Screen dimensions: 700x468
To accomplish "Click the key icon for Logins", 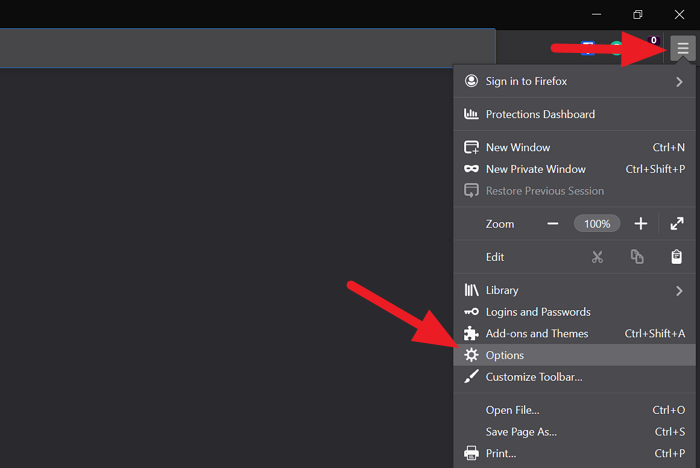I will (471, 312).
